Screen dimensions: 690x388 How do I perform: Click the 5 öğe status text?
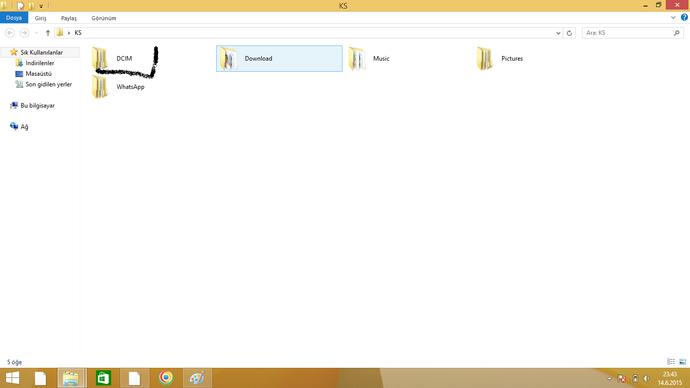click(x=15, y=362)
